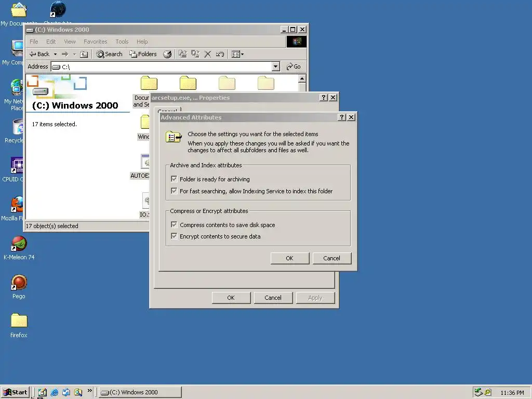This screenshot has height=399, width=532.
Task: Select the first folder icon in file list
Action: click(149, 83)
